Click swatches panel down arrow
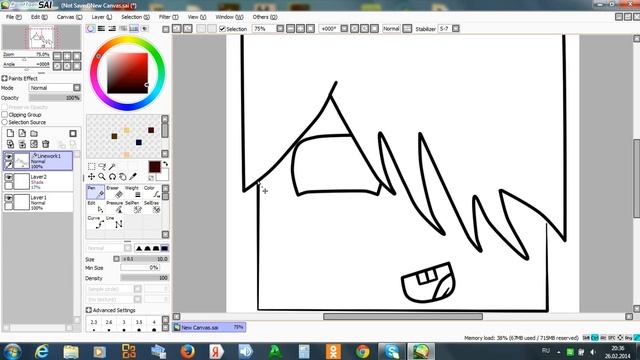 pyautogui.click(x=165, y=154)
